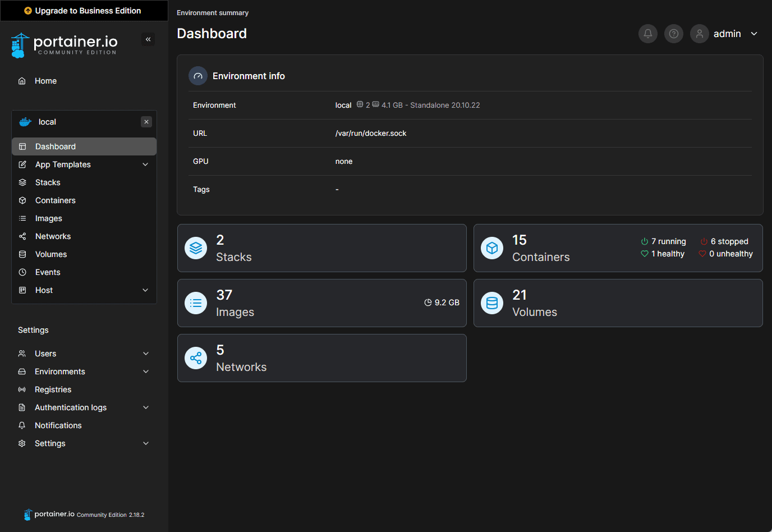
Task: Close the local environment with X button
Action: (146, 122)
